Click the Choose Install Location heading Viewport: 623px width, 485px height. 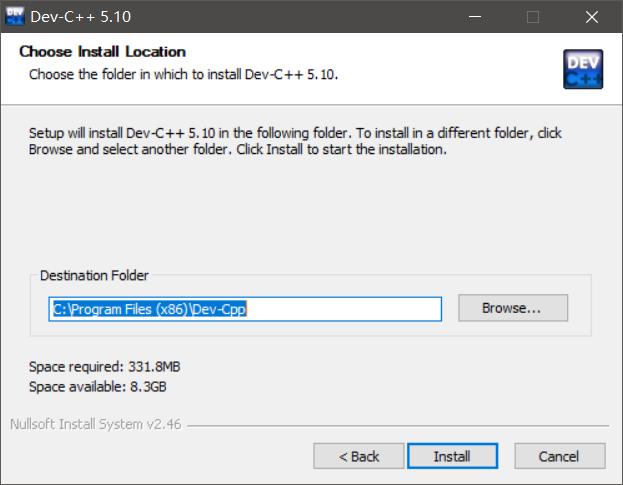pyautogui.click(x=103, y=52)
